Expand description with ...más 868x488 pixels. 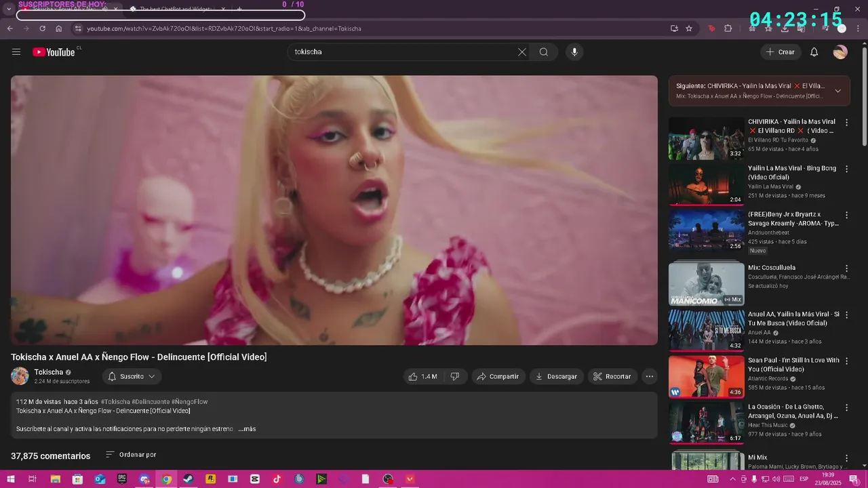pyautogui.click(x=247, y=429)
